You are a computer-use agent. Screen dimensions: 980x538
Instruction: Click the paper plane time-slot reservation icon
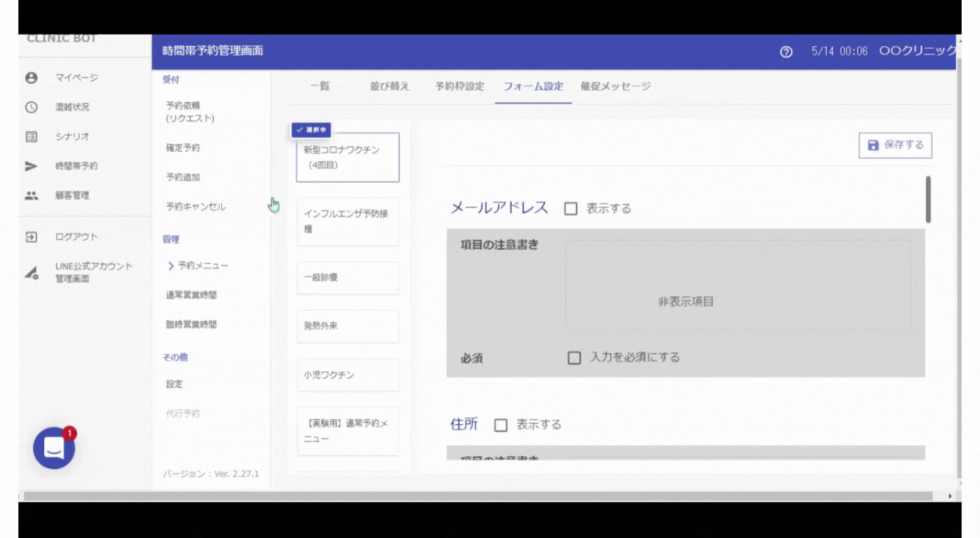click(x=31, y=166)
